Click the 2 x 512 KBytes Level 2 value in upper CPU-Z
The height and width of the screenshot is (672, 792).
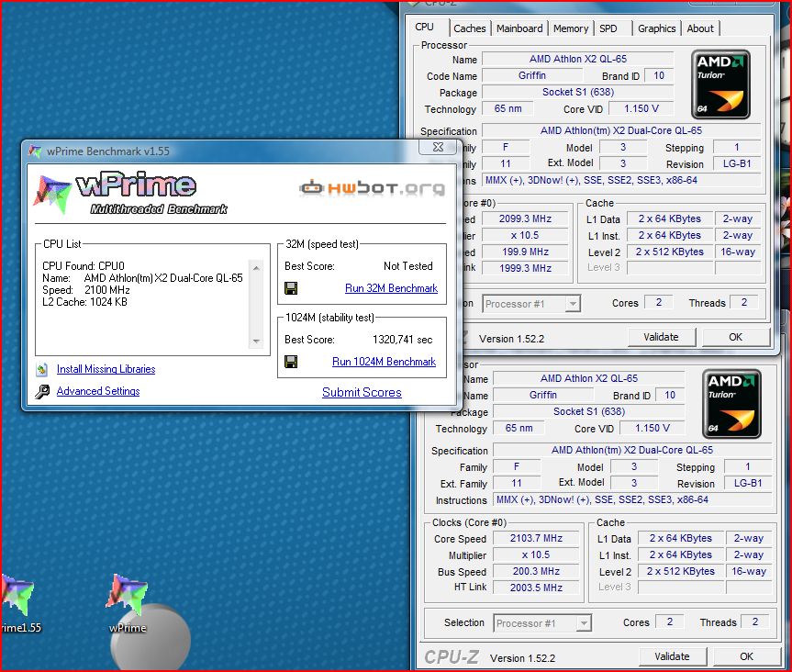tap(670, 252)
